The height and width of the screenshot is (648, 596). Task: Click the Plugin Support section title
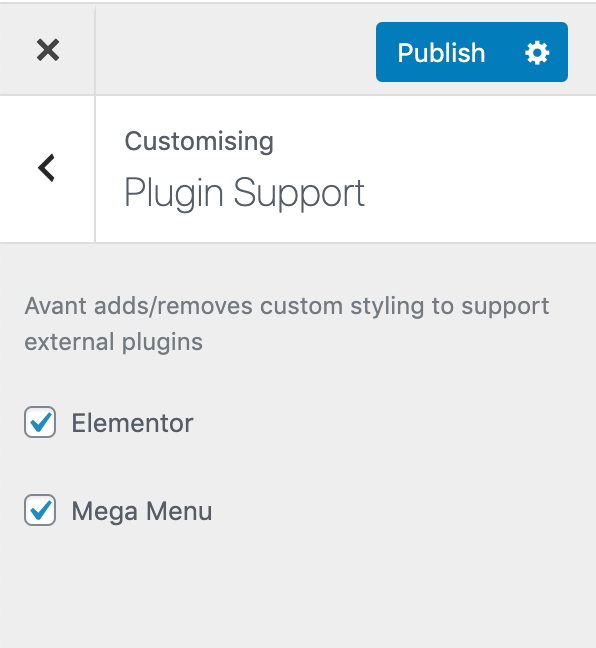[245, 193]
